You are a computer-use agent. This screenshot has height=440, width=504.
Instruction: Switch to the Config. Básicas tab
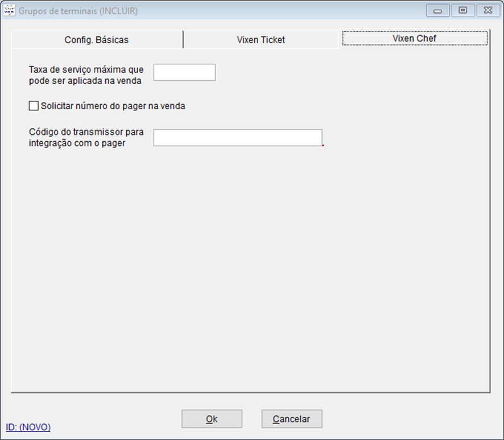97,40
